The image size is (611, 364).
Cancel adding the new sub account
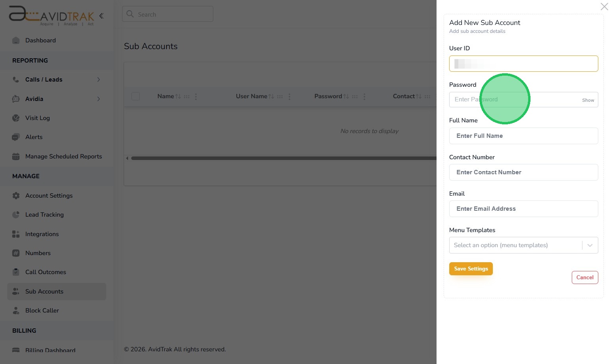click(x=584, y=277)
